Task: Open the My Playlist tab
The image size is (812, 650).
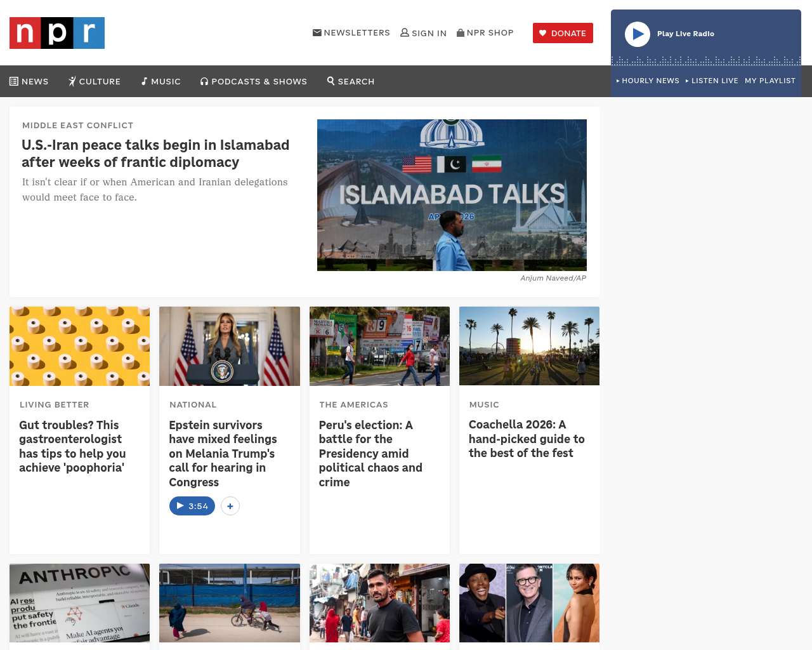Action: click(769, 81)
